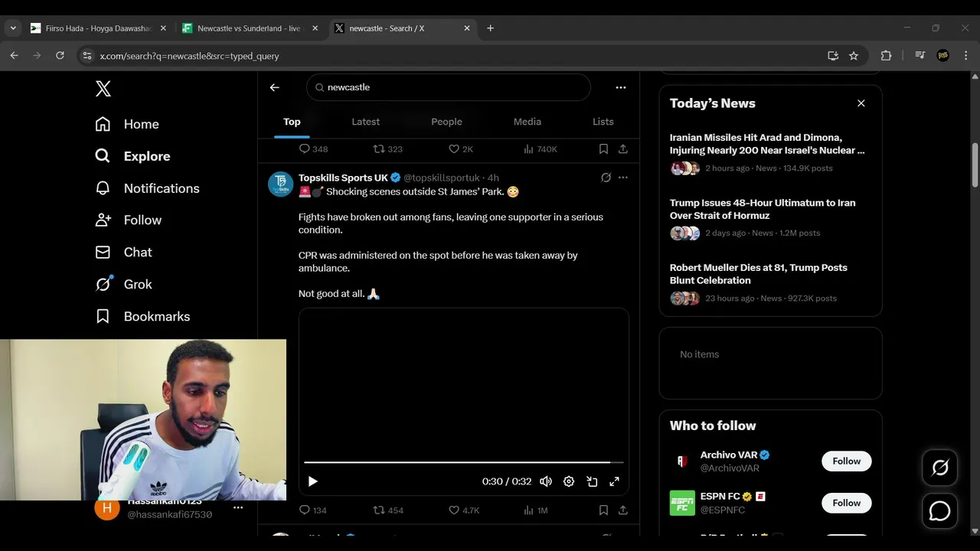
Task: Open Topskills Sports UK name link
Action: point(343,178)
